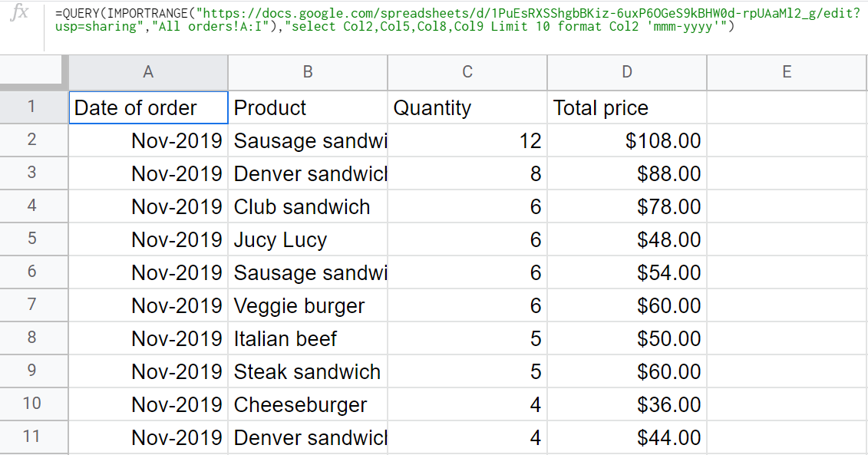
Task: Select row 11 header
Action: (34, 437)
